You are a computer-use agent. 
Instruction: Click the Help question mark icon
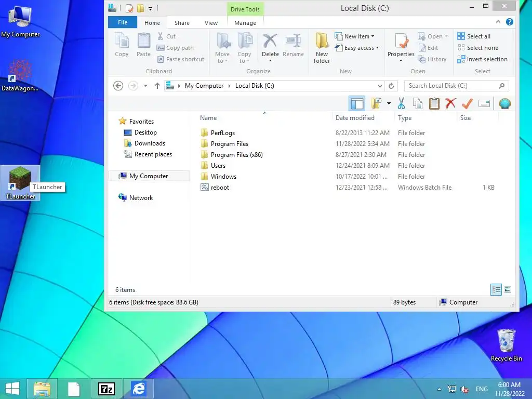(509, 22)
